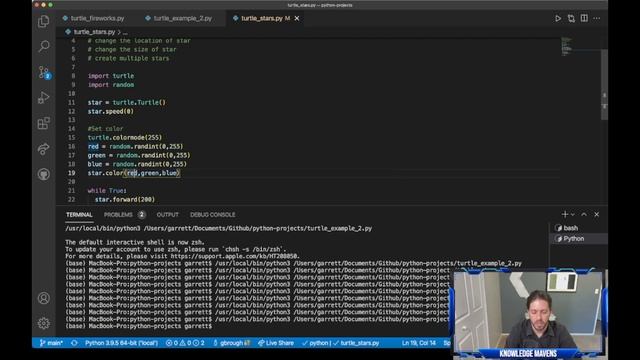Click the open changes compare icon
640x360 pixels.
coord(571,18)
